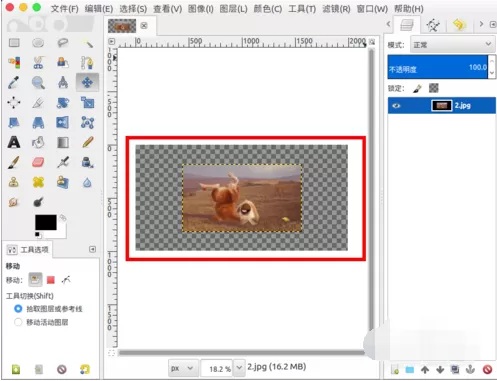Select the Shear tool

pyautogui.click(x=14, y=122)
